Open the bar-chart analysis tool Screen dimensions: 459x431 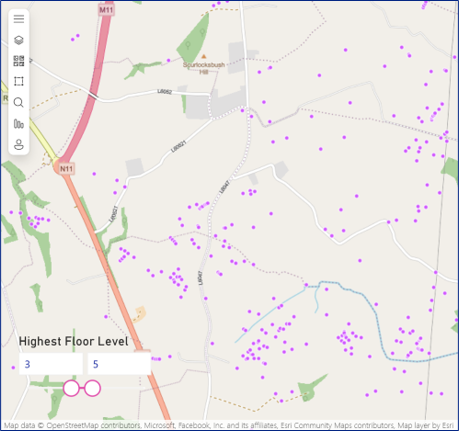(19, 124)
